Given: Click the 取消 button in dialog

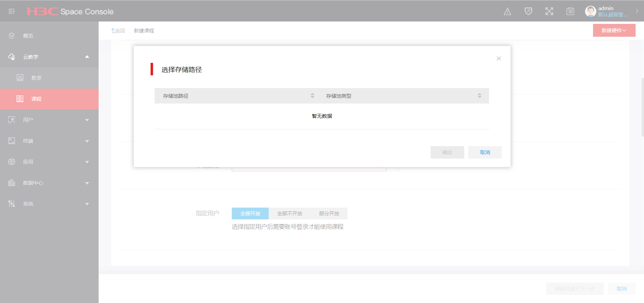Looking at the screenshot, I should coord(485,153).
